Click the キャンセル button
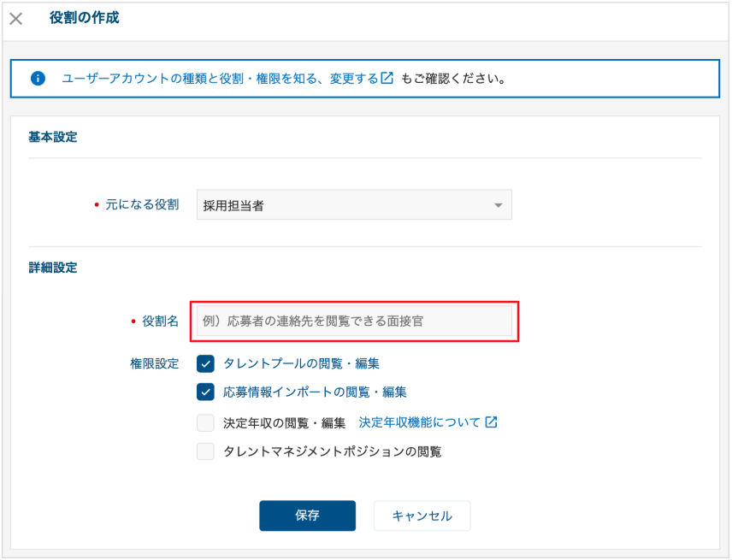 [422, 516]
